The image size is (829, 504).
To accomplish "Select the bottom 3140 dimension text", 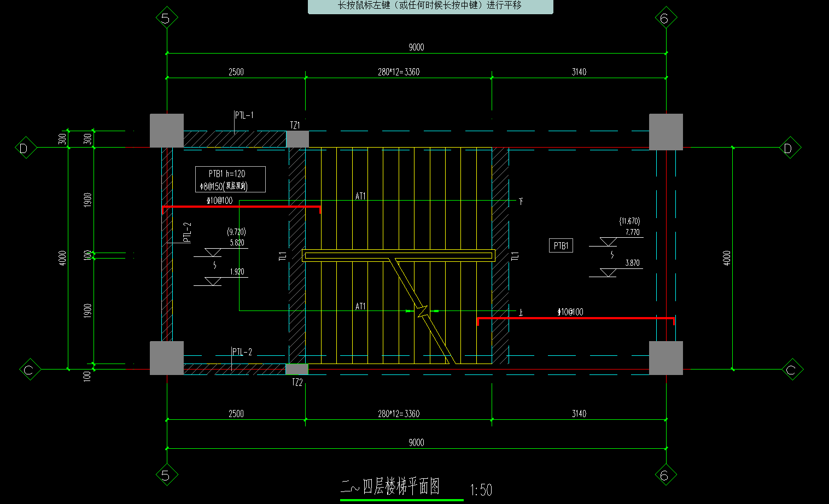I will point(579,414).
